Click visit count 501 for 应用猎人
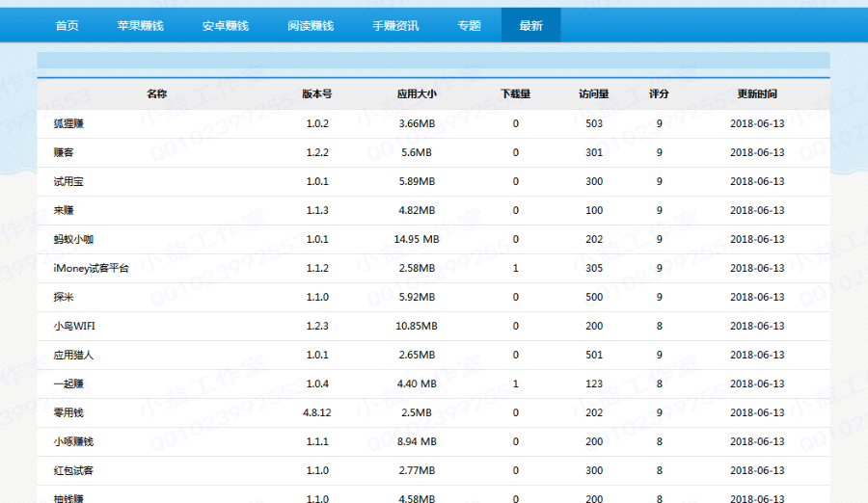The width and height of the screenshot is (868, 503). click(x=594, y=355)
